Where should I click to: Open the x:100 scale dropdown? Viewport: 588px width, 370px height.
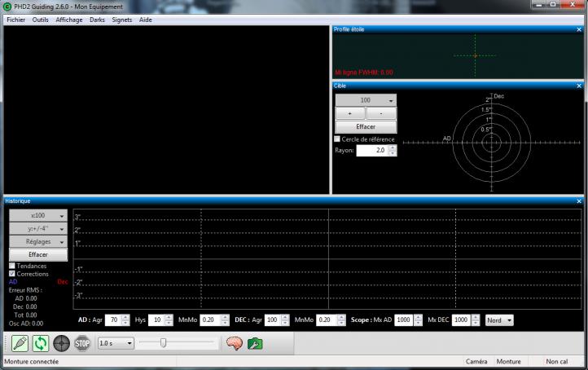coord(38,216)
